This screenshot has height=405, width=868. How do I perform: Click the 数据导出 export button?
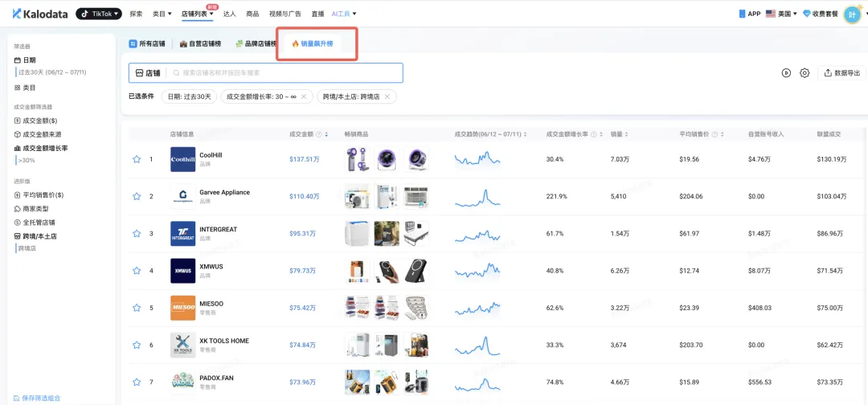click(x=842, y=73)
